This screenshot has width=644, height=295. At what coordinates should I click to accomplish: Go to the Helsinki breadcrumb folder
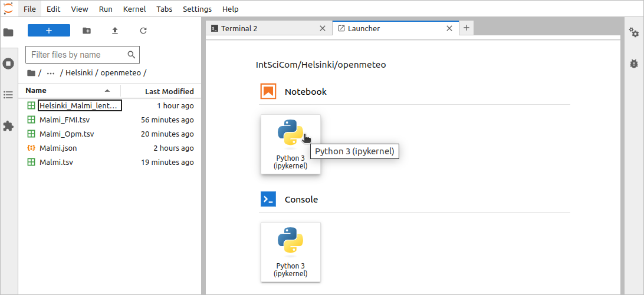(79, 73)
